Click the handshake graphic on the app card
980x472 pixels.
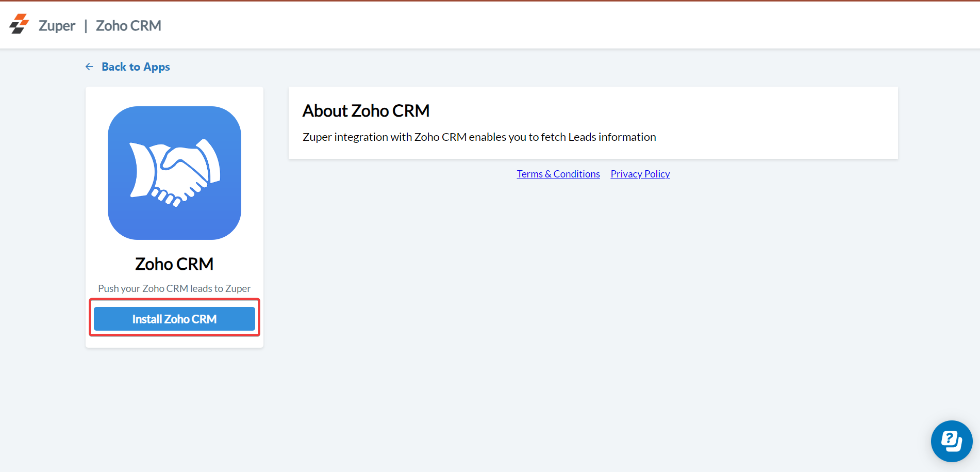[174, 174]
